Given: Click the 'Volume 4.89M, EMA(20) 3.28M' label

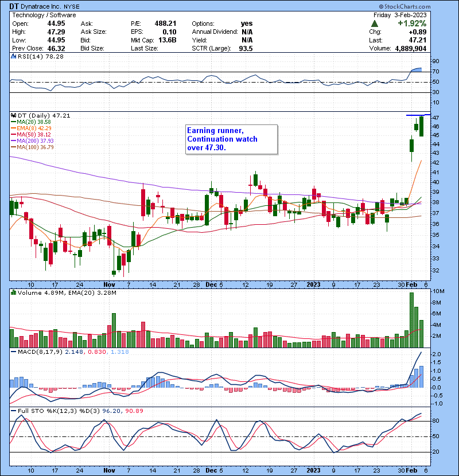Looking at the screenshot, I should tap(67, 293).
